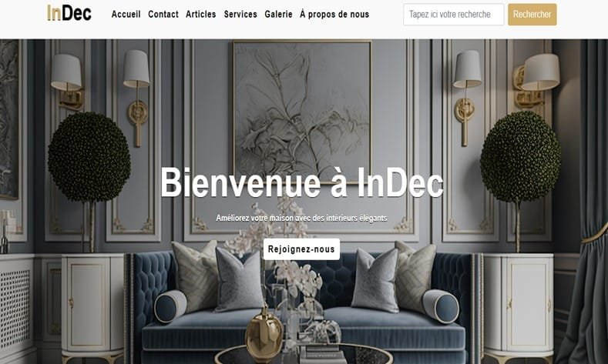Focus the 'Tapez ici votre recherche' field
The height and width of the screenshot is (364, 608).
click(454, 15)
